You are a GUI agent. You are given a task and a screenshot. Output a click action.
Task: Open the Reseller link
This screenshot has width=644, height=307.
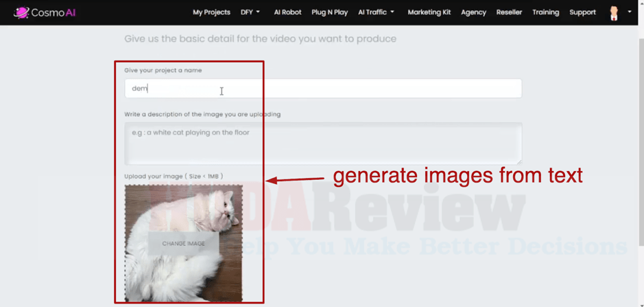point(509,12)
